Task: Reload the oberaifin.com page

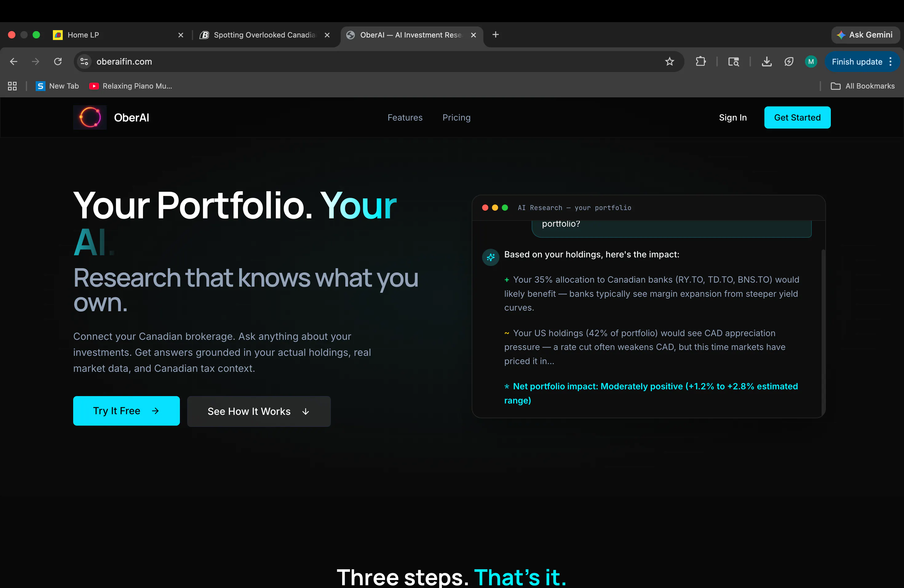Action: tap(58, 62)
